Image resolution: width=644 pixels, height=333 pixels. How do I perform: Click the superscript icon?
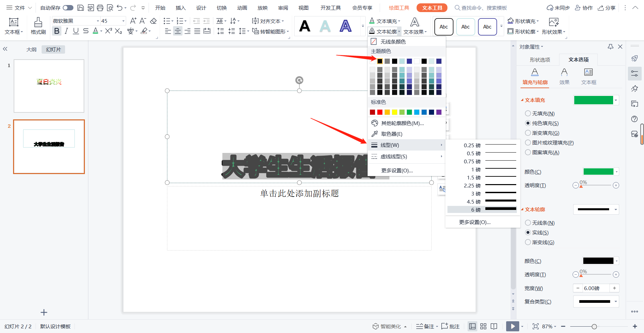coord(108,31)
